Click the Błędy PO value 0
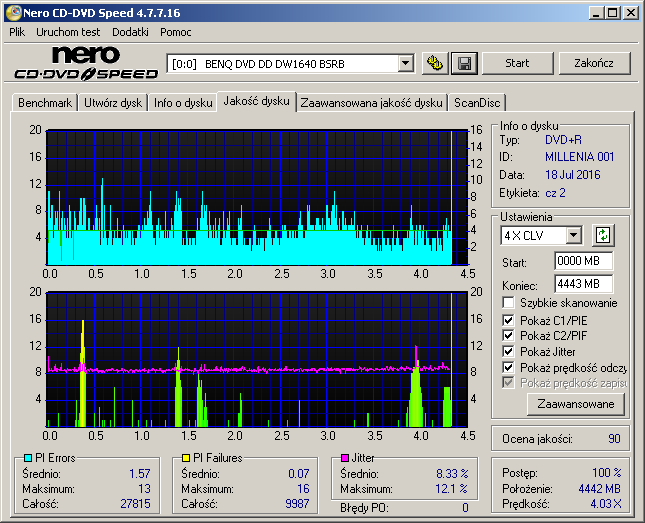 465,508
